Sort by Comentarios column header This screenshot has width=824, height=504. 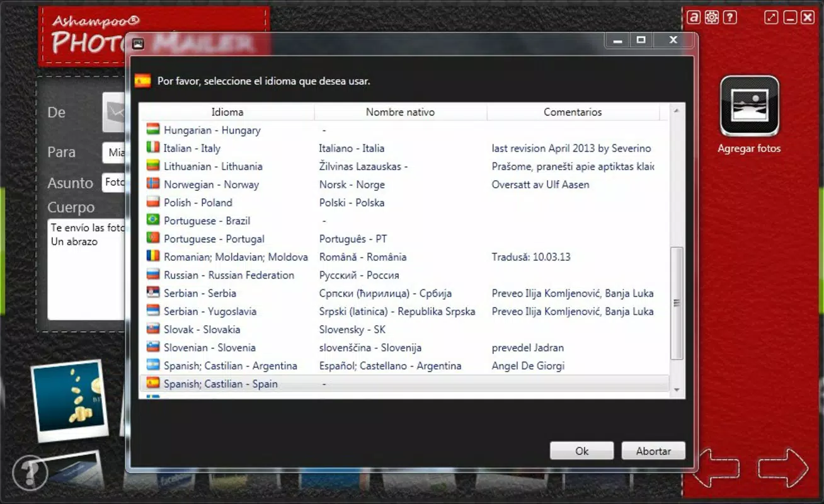[573, 112]
